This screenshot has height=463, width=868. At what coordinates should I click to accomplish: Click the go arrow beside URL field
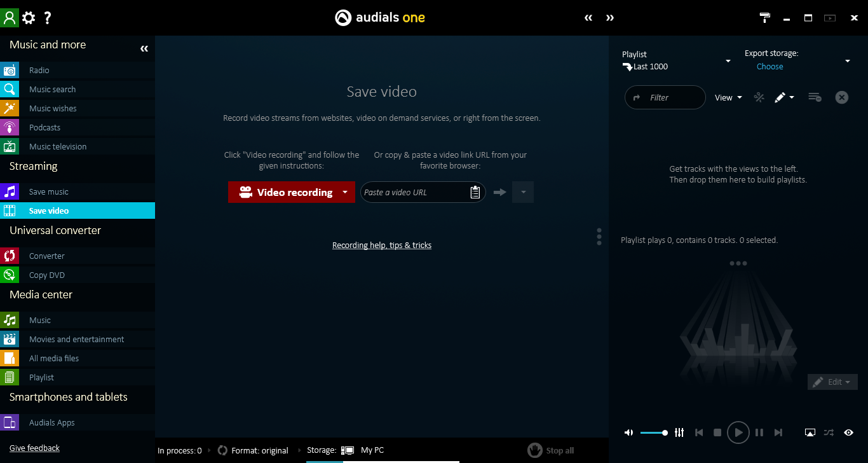coord(499,192)
